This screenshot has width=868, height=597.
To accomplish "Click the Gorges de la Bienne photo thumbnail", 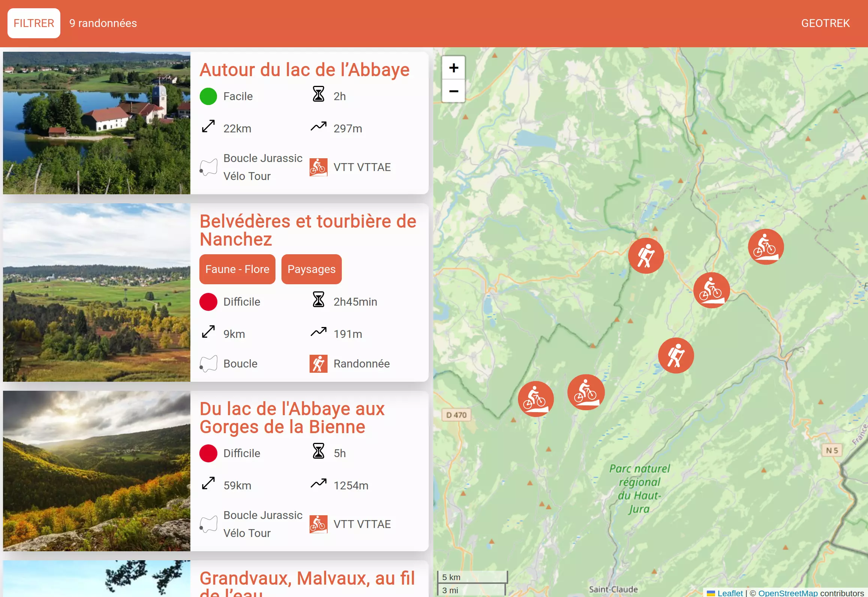I will coord(97,471).
